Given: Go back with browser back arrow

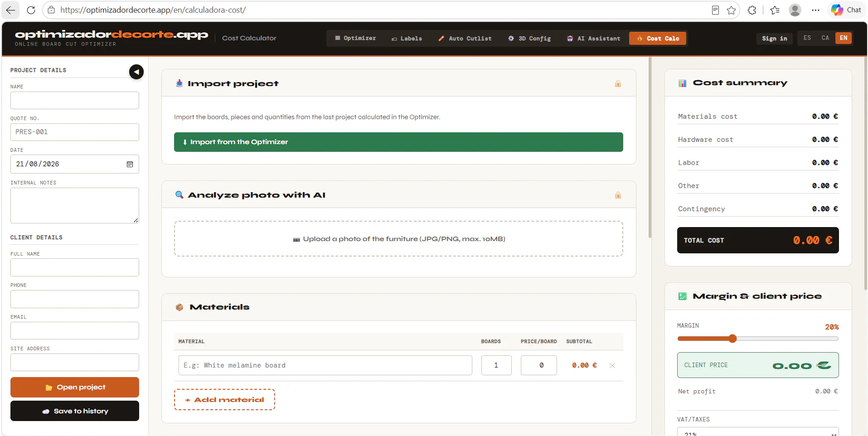Looking at the screenshot, I should [10, 10].
